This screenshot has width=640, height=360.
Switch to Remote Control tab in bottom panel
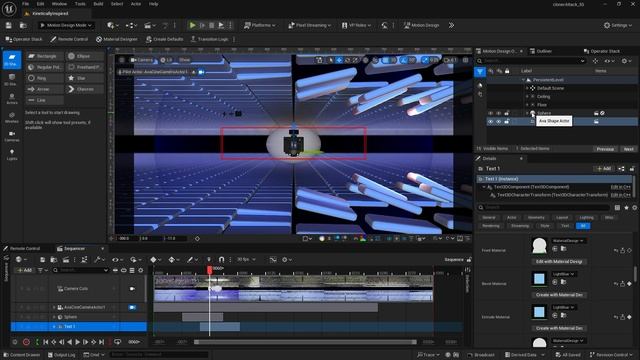point(22,249)
